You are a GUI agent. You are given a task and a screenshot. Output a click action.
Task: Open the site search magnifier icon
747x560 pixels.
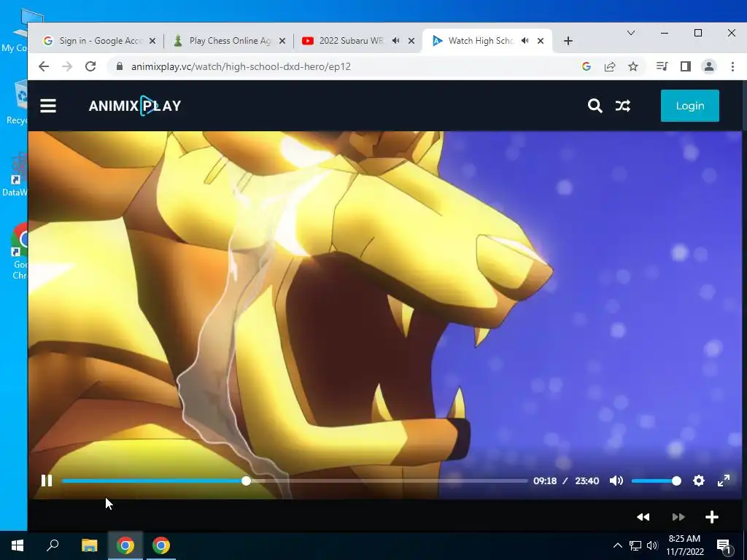(595, 106)
